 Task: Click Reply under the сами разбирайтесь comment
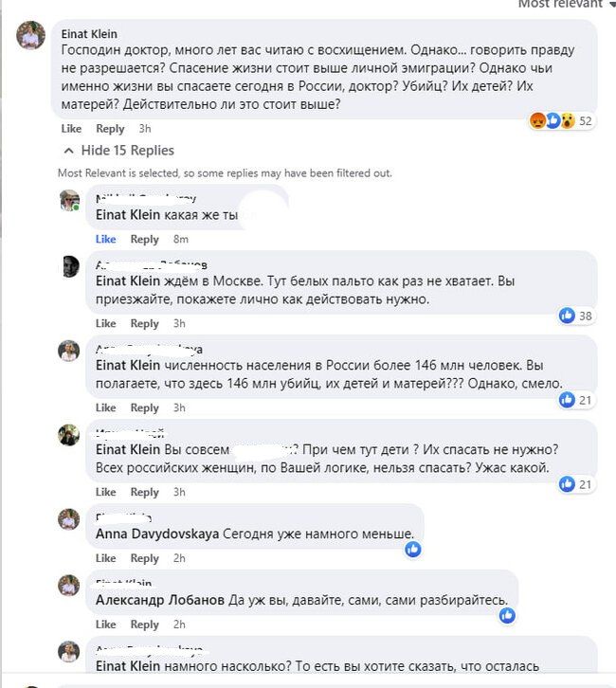[144, 625]
